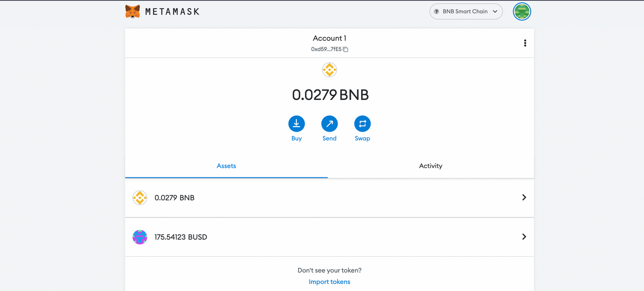Image resolution: width=644 pixels, height=291 pixels.
Task: Click the Send label
Action: click(x=330, y=139)
